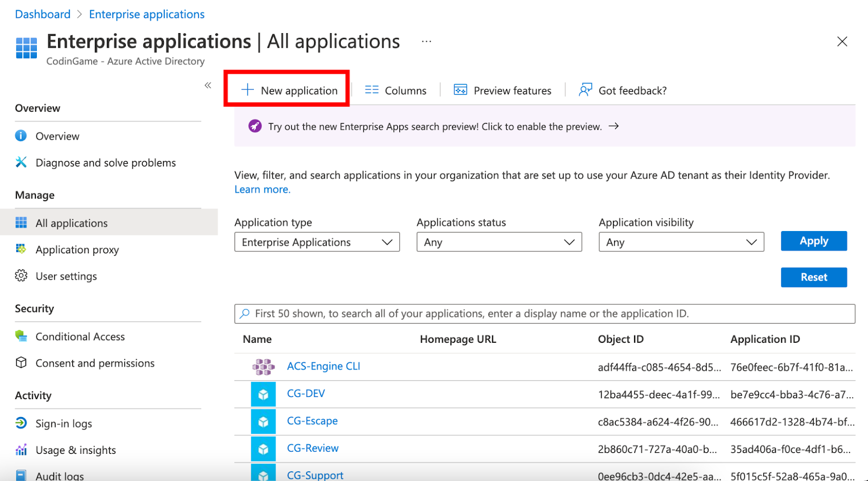Click the application search input field
This screenshot has width=868, height=481.
(x=545, y=314)
